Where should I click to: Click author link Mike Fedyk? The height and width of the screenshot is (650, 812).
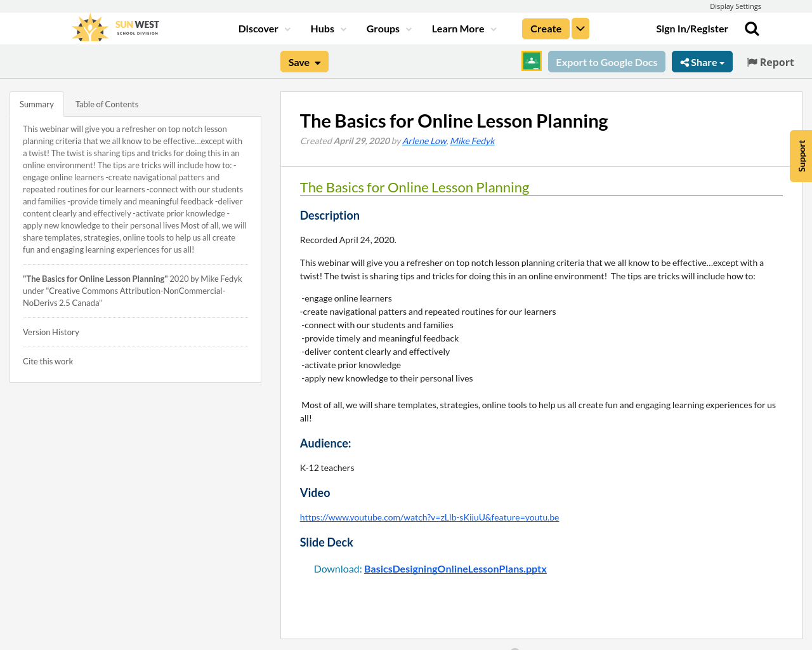click(x=472, y=140)
